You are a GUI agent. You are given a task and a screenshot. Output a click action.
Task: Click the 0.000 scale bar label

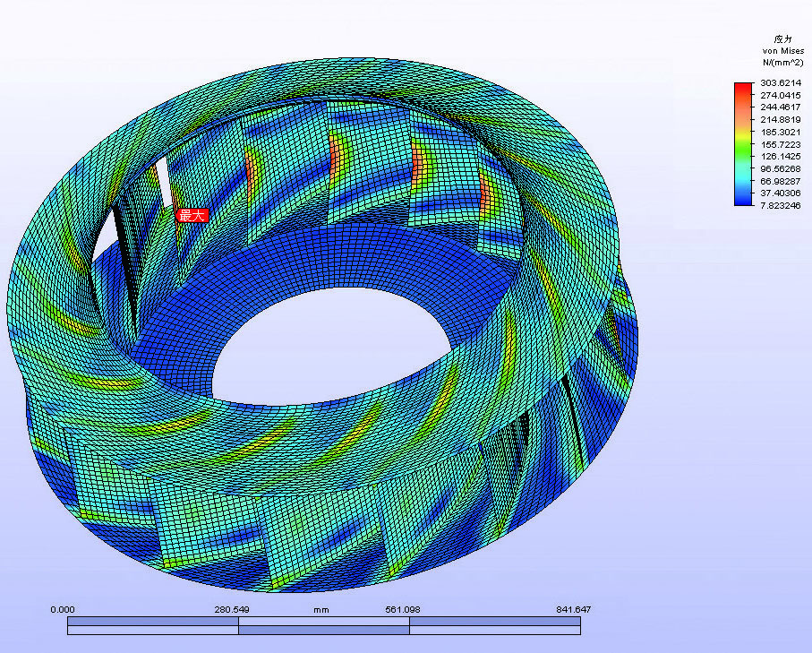pyautogui.click(x=63, y=609)
